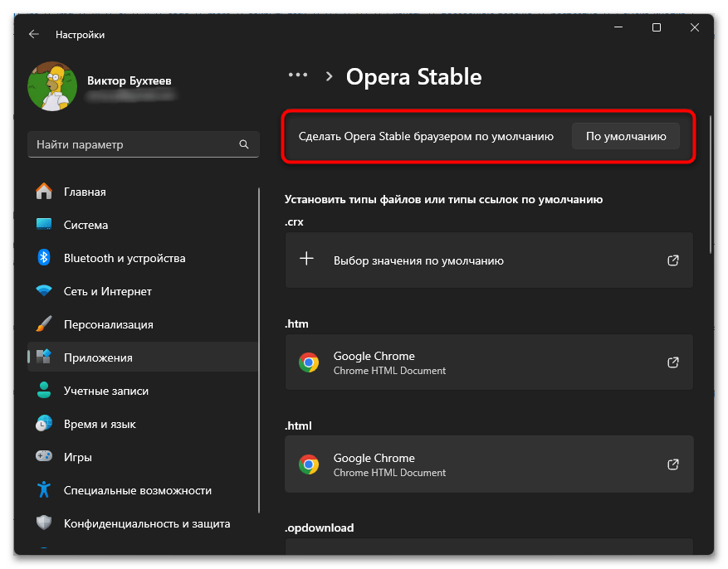Click the gamepad icon for Игры
728x569 pixels.
click(x=44, y=456)
